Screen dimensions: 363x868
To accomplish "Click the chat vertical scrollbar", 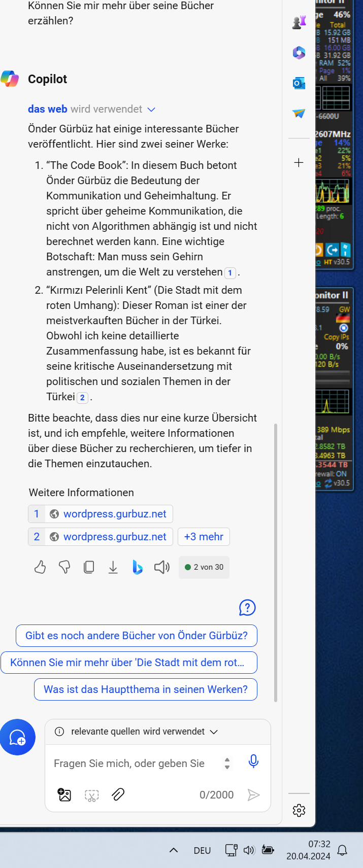I will 276,563.
